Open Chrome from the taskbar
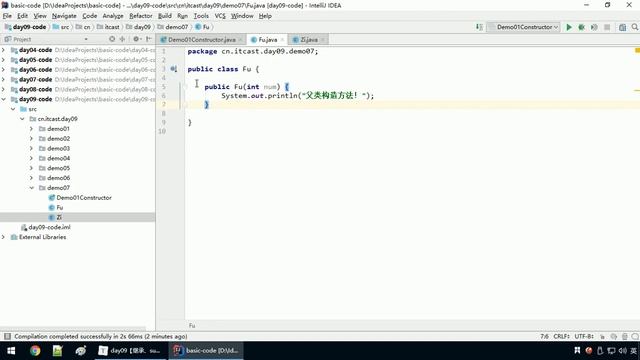640x360 pixels. point(35,351)
